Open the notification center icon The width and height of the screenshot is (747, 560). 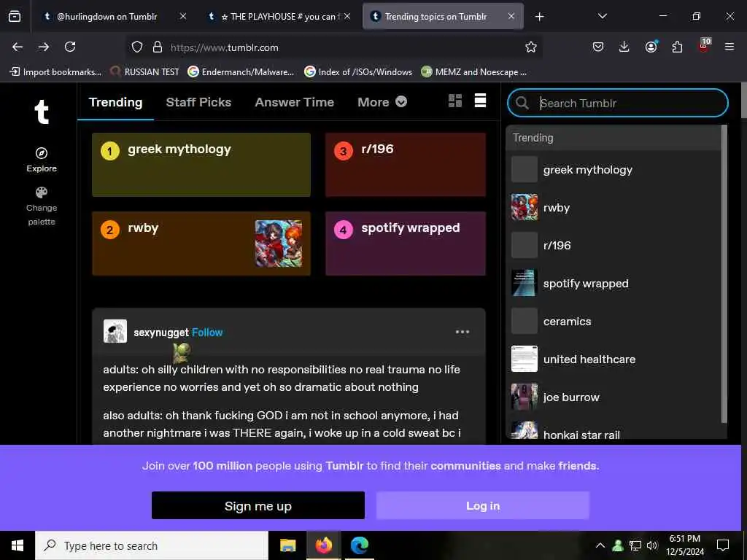[x=723, y=545]
